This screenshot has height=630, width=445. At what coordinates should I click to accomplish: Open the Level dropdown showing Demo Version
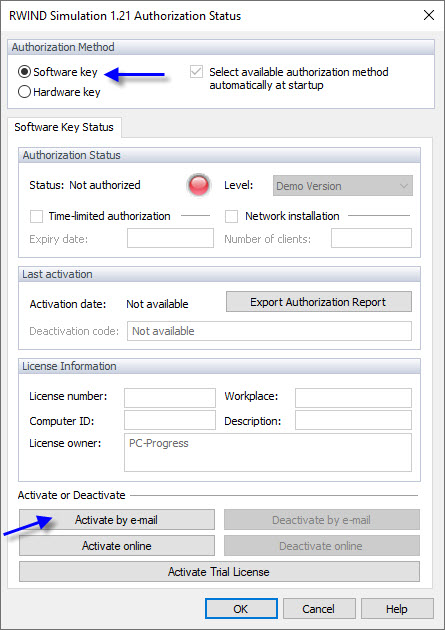tap(343, 186)
